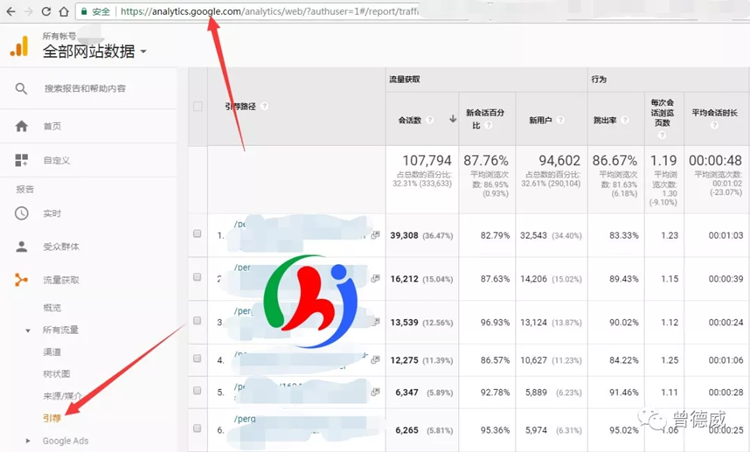
Task: Click the 受众群体 person icon
Action: pyautogui.click(x=22, y=247)
